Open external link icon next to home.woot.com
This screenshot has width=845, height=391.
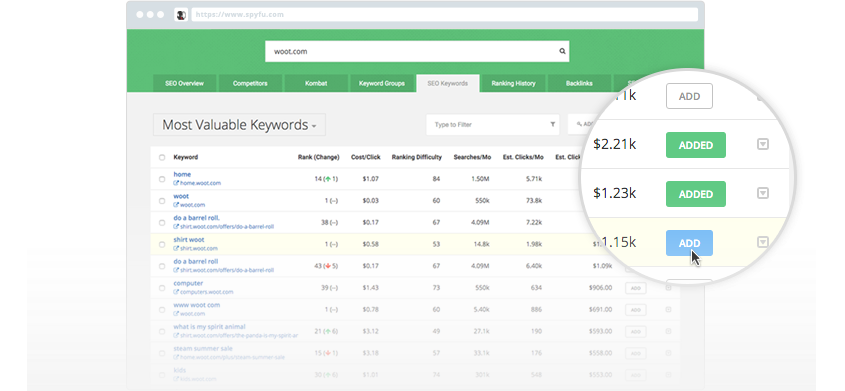[x=176, y=183]
